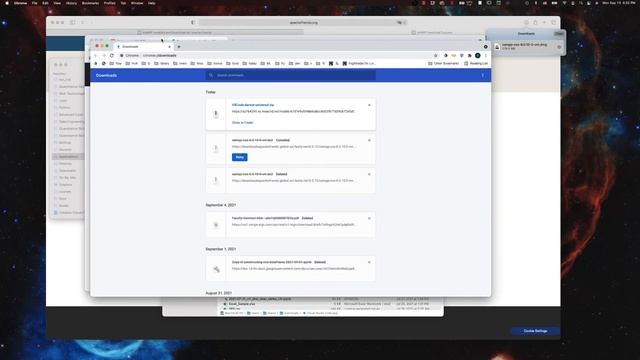
Task: Open the Reading List
Action: 476,64
